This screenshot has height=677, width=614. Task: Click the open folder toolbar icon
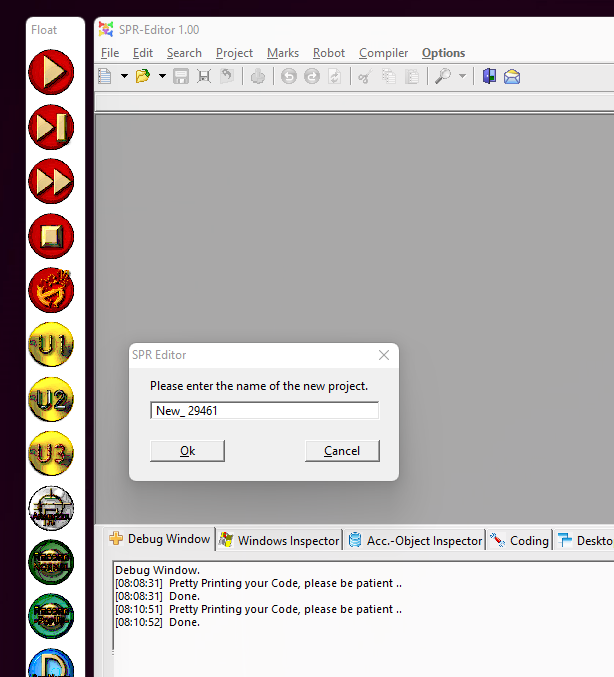click(x=143, y=76)
